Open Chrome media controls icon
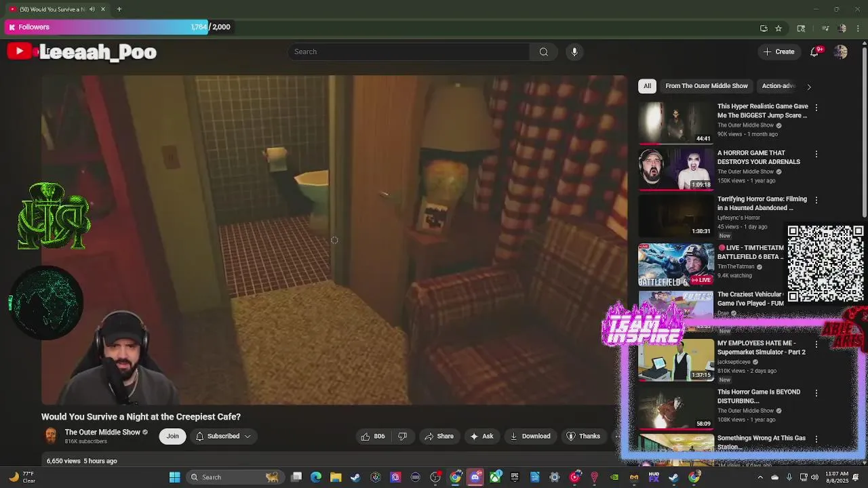The height and width of the screenshot is (488, 868). click(x=825, y=28)
